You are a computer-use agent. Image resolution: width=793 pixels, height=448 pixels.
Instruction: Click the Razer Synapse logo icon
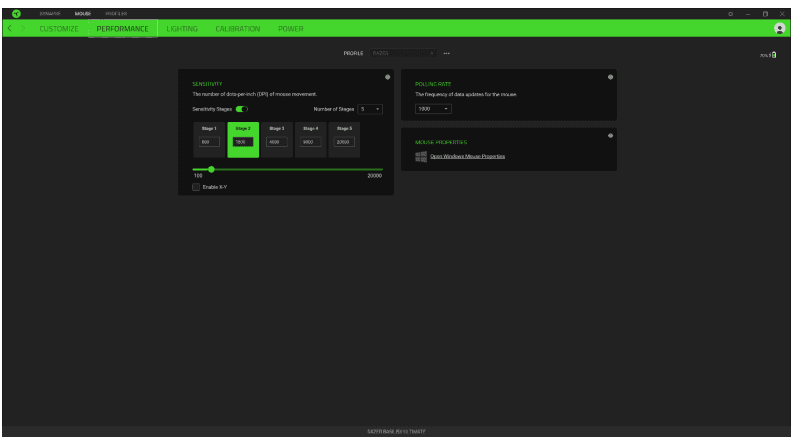pos(16,14)
